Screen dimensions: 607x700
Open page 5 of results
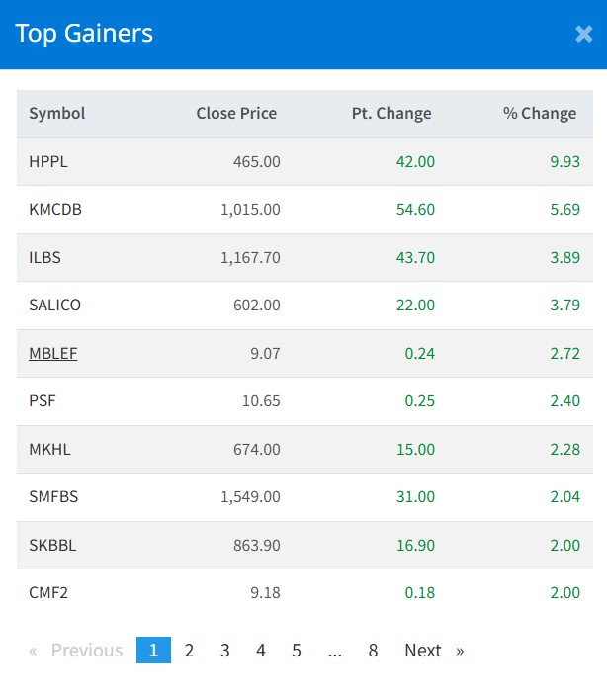[x=297, y=651]
